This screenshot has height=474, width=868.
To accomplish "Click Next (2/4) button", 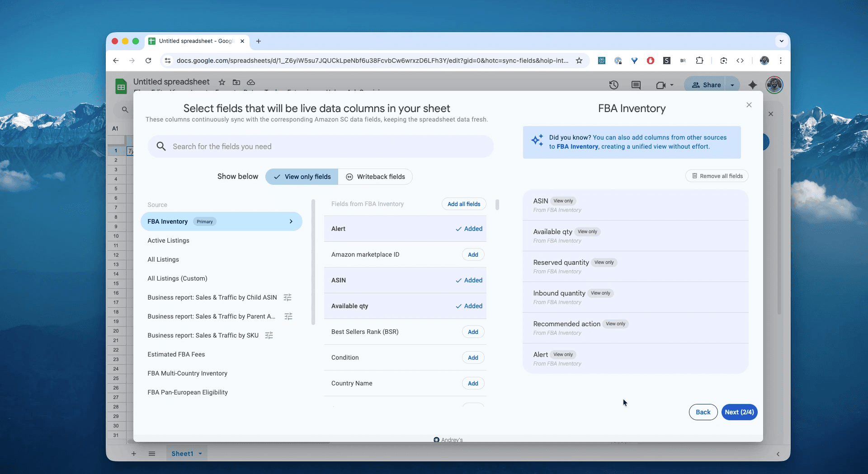I will coord(739,412).
